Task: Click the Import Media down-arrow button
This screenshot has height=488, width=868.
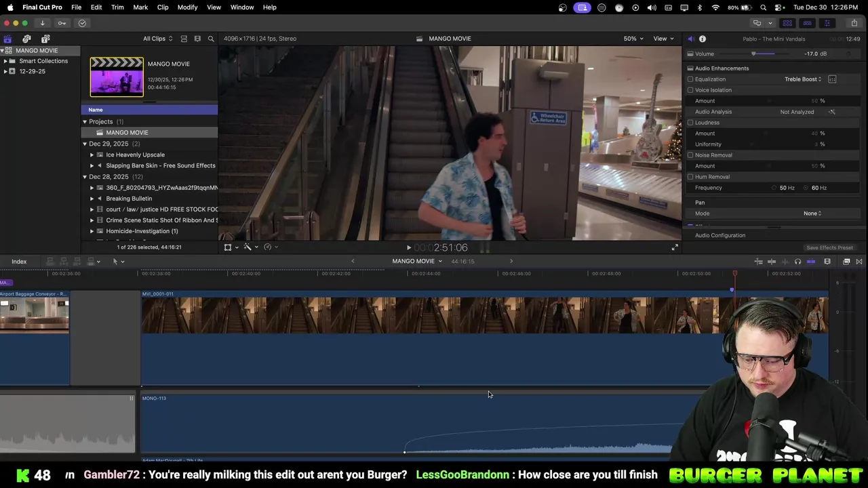Action: tap(43, 23)
